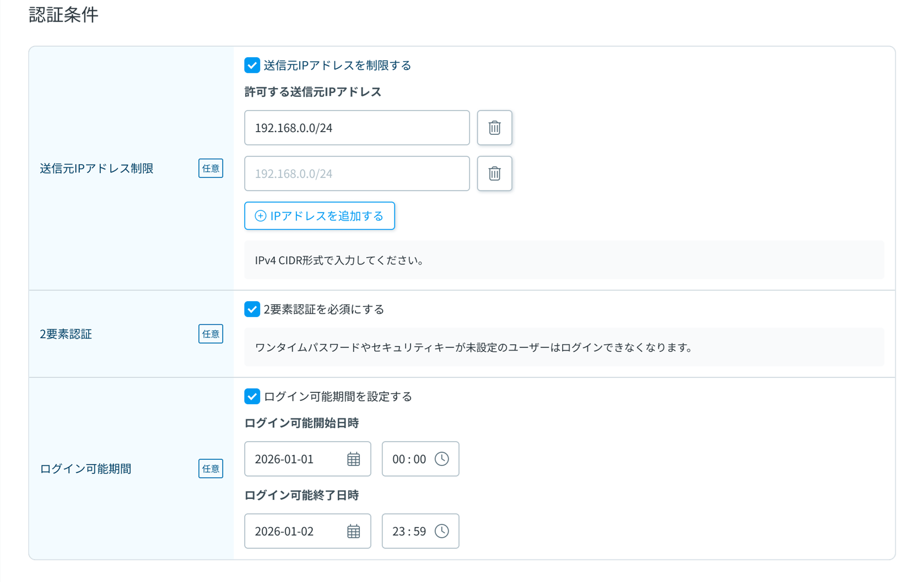Click clock icon beside 00:00 start time
Screen dimensions: 924x582
click(x=441, y=459)
